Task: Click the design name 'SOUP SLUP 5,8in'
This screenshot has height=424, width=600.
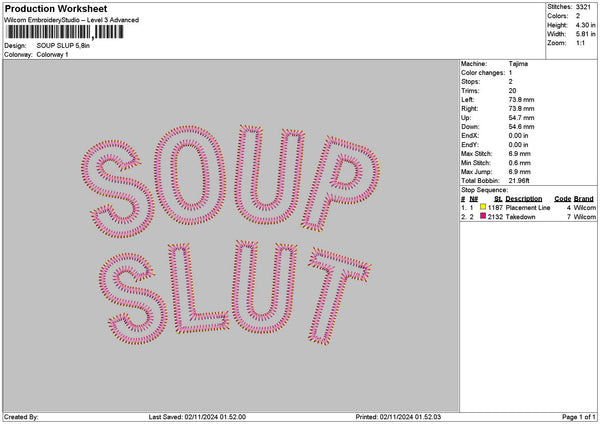Action: pyautogui.click(x=63, y=46)
